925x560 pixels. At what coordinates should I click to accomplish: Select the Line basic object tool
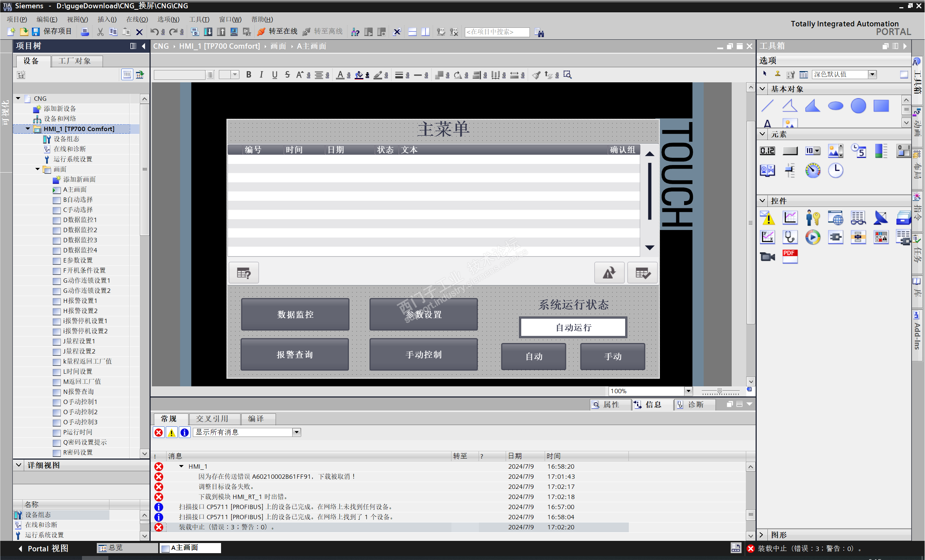[767, 106]
